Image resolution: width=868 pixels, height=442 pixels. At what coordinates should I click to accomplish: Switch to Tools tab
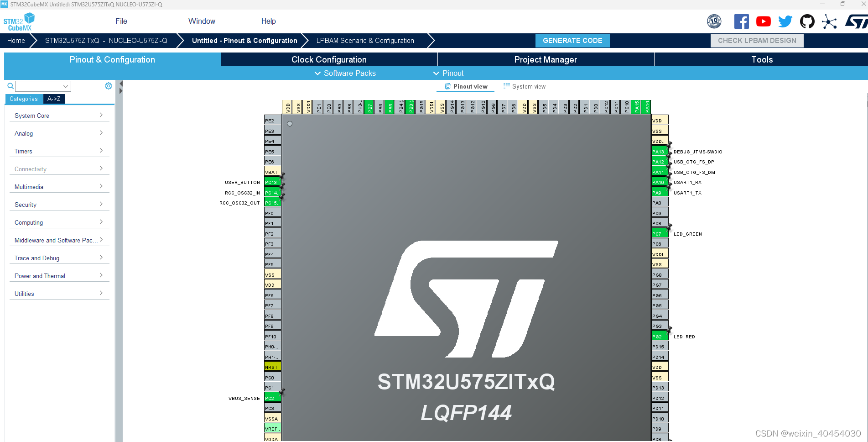pos(762,59)
